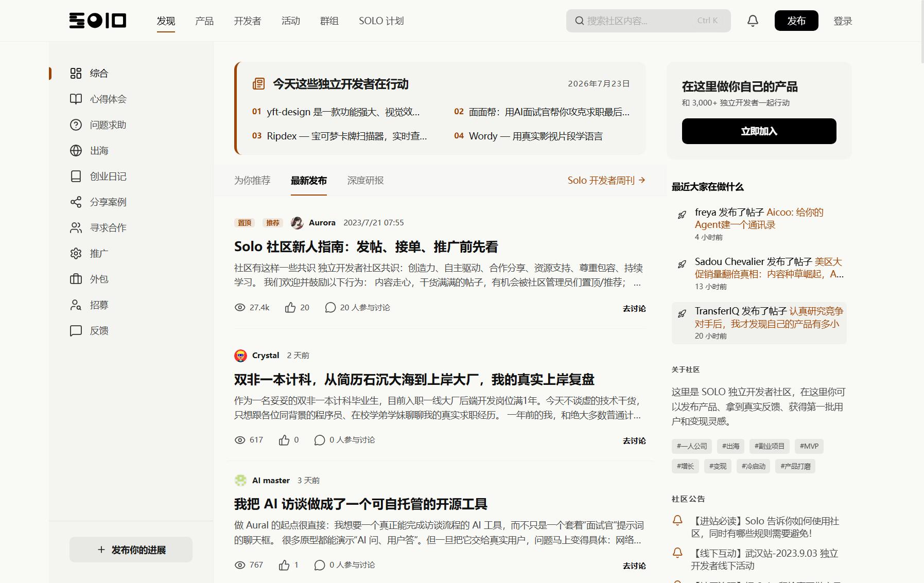Open the 产品 nav item
Image resolution: width=924 pixels, height=583 pixels.
(204, 21)
